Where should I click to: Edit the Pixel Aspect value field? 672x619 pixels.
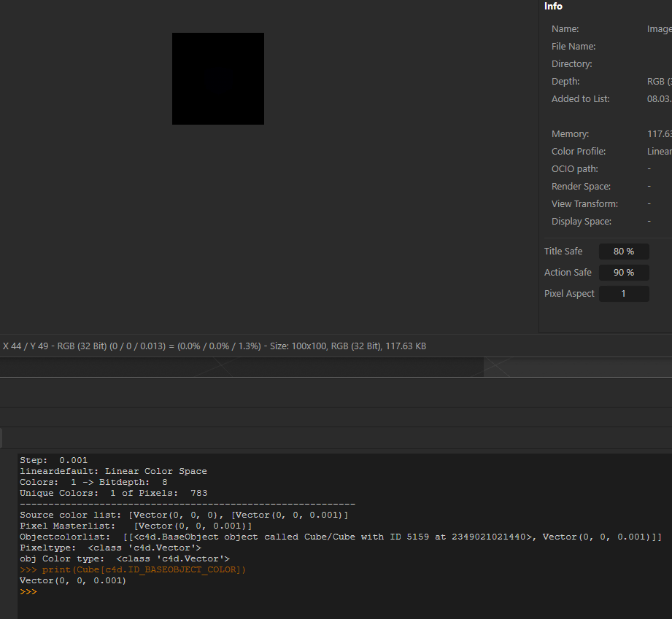(624, 293)
